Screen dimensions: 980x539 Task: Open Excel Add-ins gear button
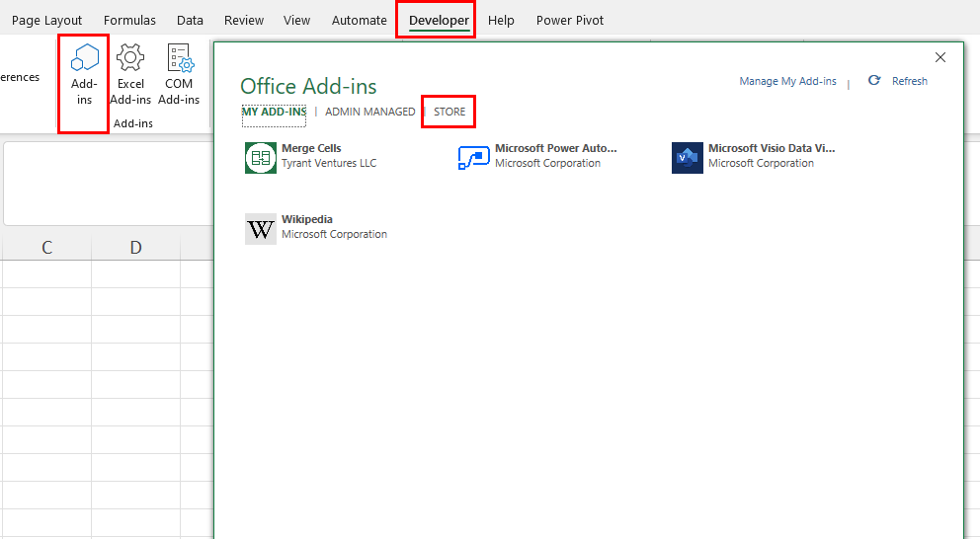click(x=130, y=75)
